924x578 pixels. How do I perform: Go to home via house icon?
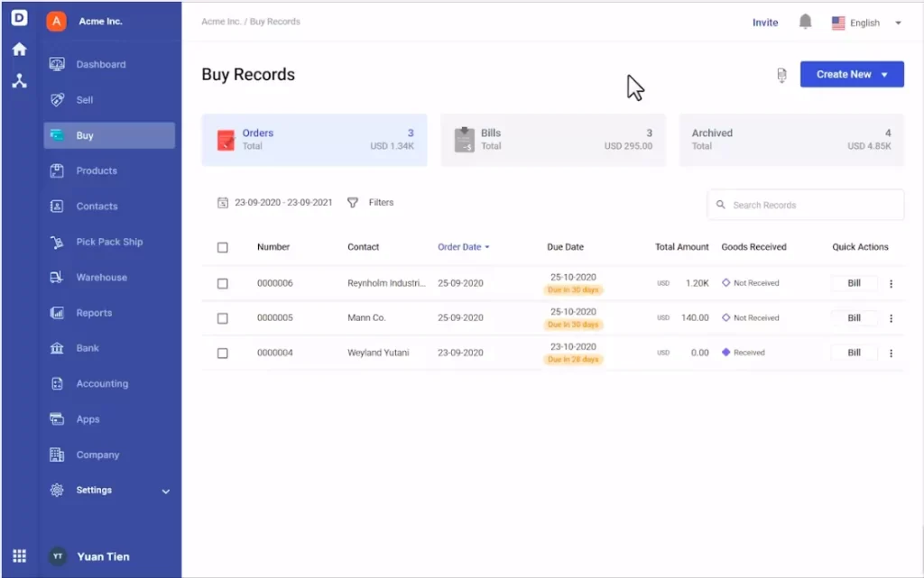click(x=20, y=49)
